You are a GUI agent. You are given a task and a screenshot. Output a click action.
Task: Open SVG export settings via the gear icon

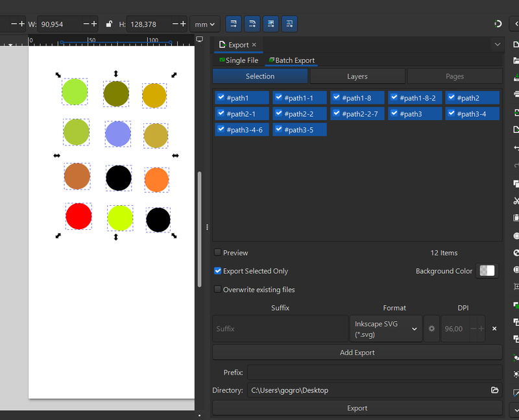pos(431,328)
